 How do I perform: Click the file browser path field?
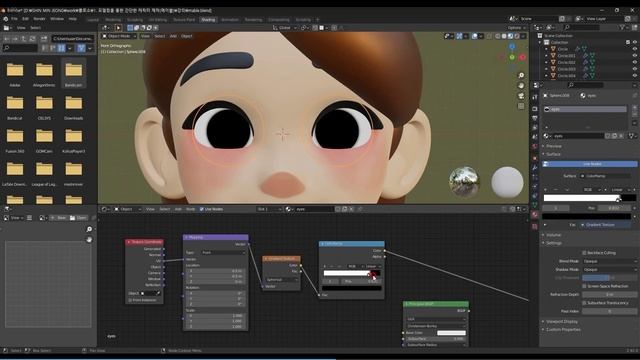(73, 39)
